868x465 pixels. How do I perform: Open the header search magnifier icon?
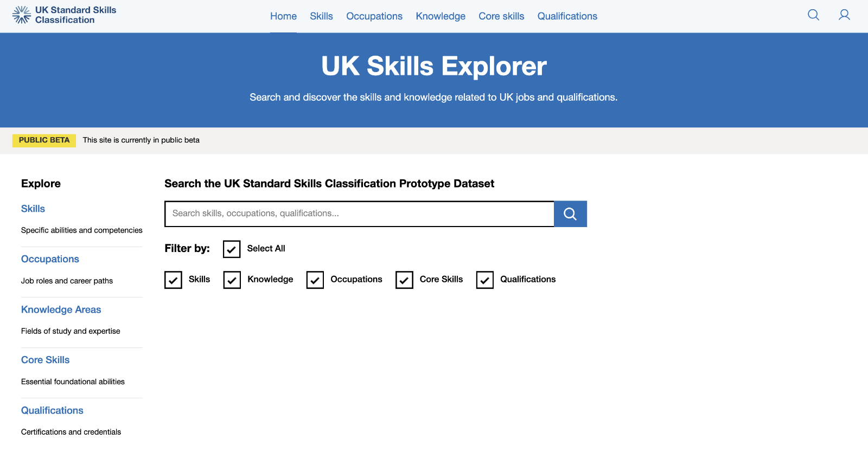point(813,15)
